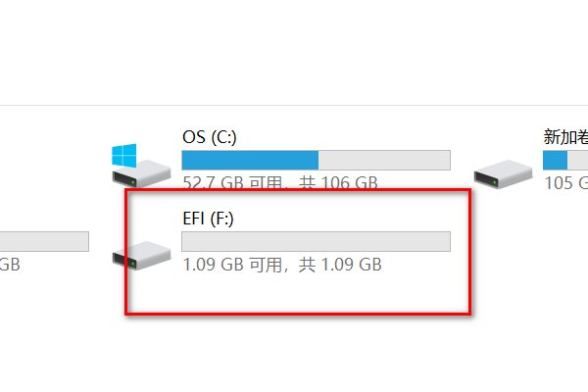Image resolution: width=588 pixels, height=392 pixels.
Task: Click the "1.09 GB 可用, 共 1.09 GB" text
Action: [282, 265]
